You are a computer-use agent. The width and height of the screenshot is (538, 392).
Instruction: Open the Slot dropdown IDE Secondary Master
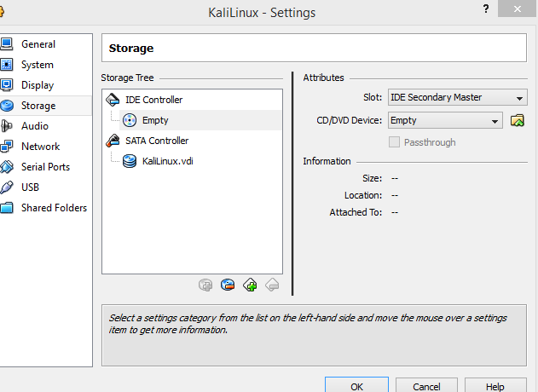coord(457,97)
